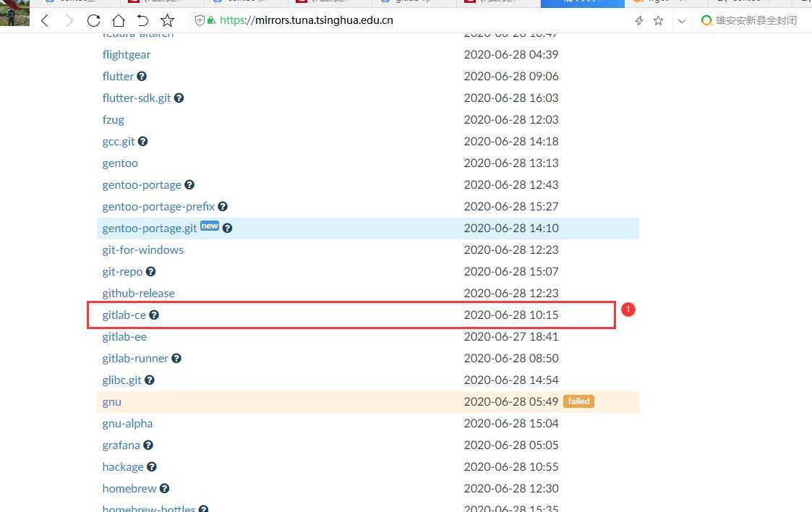The width and height of the screenshot is (812, 512).
Task: Click the timestamp 2020-06-28 10:15
Action: click(511, 315)
